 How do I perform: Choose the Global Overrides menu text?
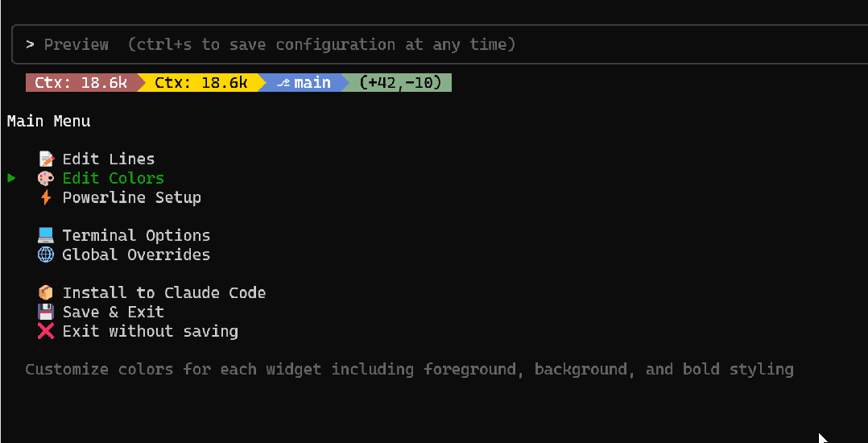[136, 255]
